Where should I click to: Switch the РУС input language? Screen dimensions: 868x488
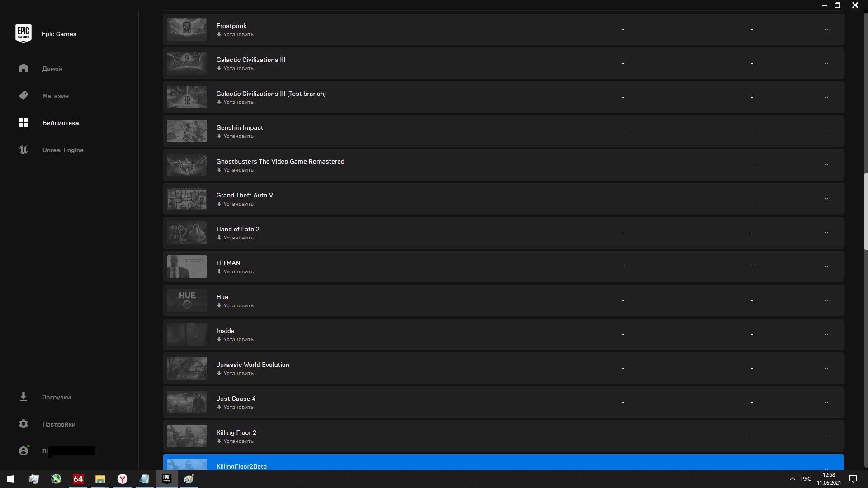point(806,479)
